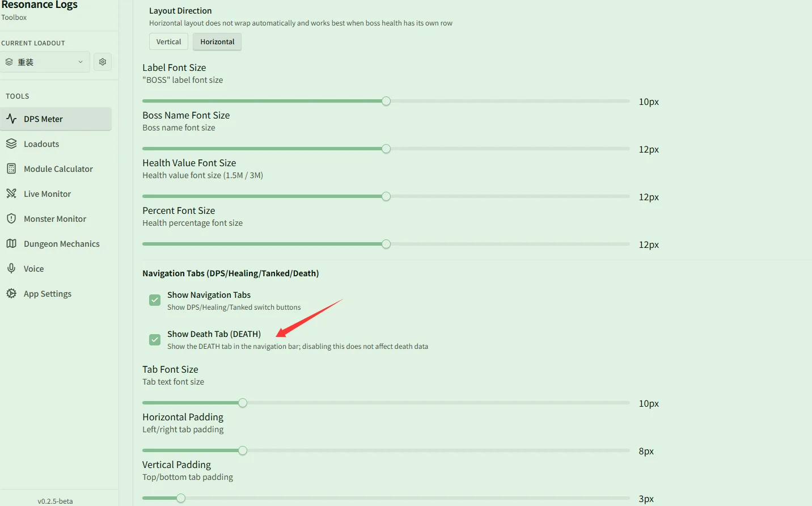The width and height of the screenshot is (812, 506).
Task: Click the Voice microphone icon
Action: (x=11, y=268)
